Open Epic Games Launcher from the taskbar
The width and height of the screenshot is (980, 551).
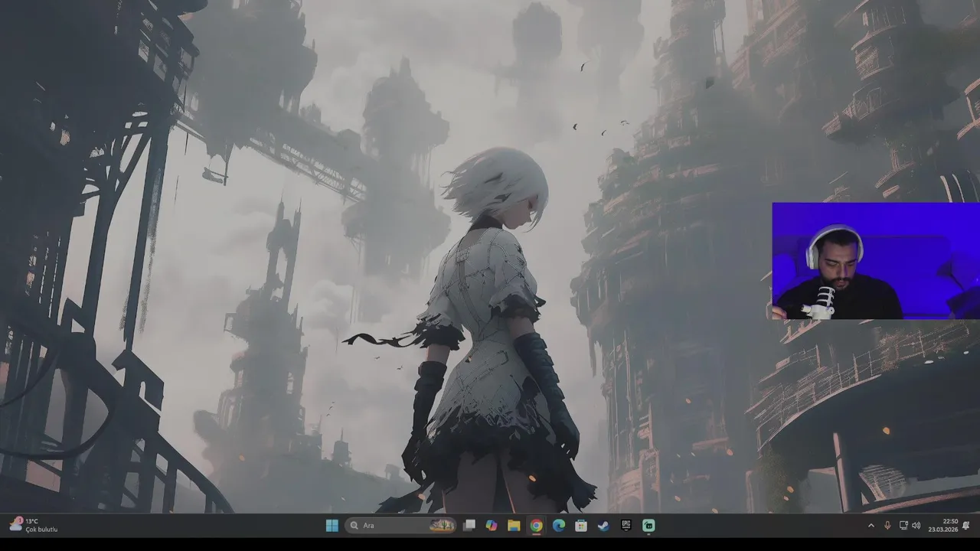coord(626,525)
